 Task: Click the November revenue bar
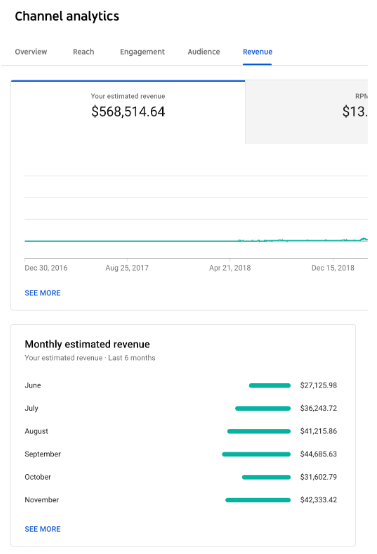(x=258, y=500)
